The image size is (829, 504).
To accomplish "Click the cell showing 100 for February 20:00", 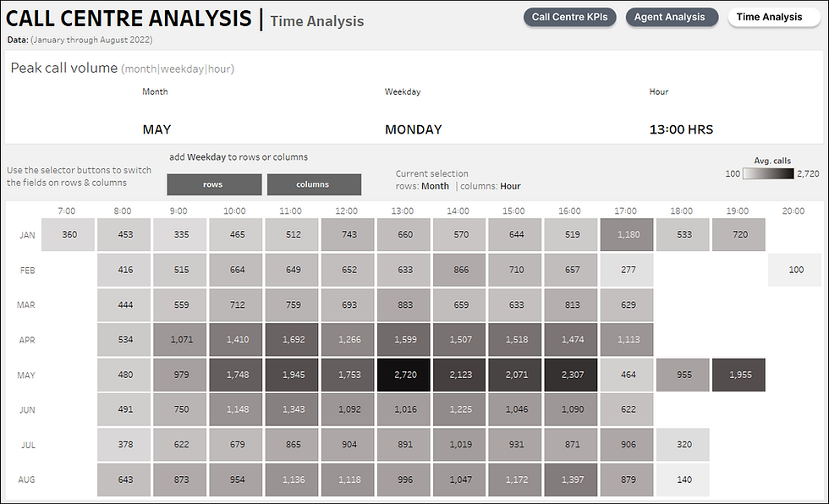I will 793,269.
